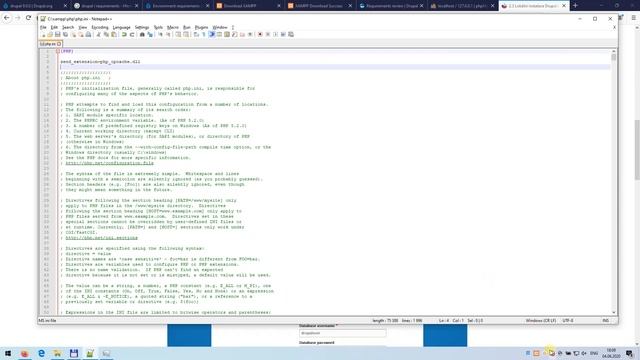
Task: Show the Document Map panel
Action: [x=227, y=35]
